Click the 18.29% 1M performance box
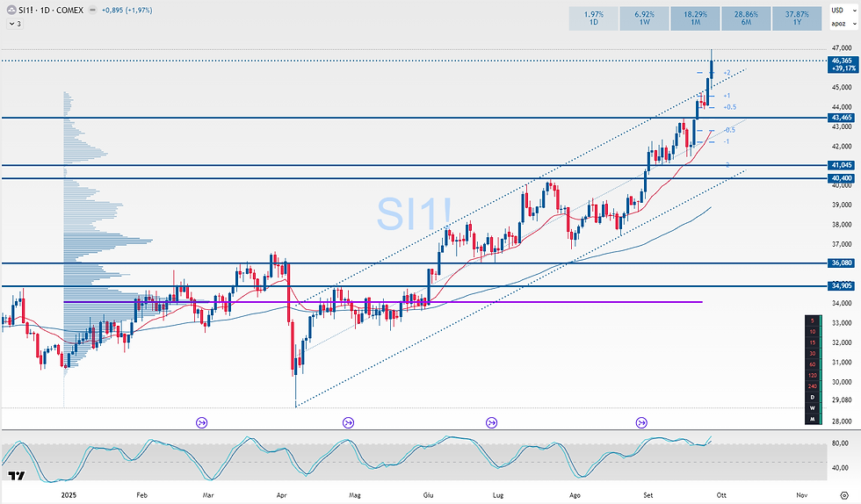861x504 pixels. pyautogui.click(x=695, y=18)
